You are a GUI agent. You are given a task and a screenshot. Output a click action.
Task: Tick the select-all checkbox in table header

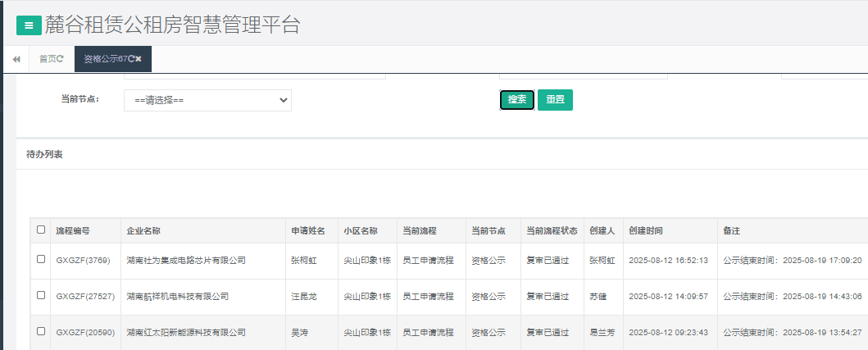point(41,230)
